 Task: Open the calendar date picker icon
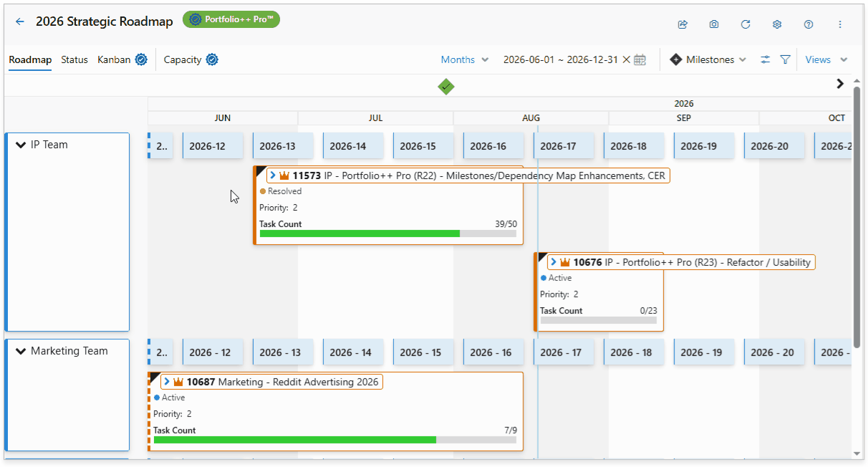click(x=640, y=59)
